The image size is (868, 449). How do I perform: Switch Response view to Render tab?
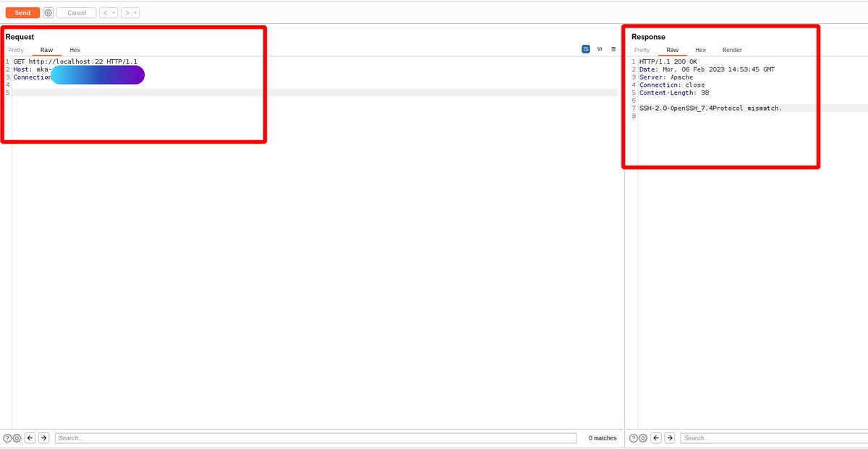[x=732, y=50]
